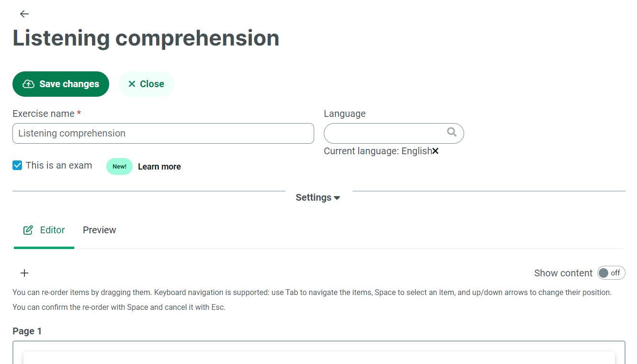Toggle the Show content switch

611,273
